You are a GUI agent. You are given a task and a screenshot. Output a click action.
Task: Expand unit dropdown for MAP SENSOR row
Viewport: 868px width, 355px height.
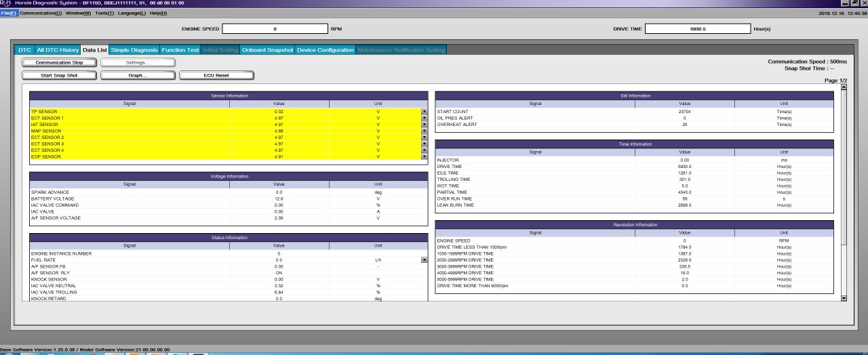pos(425,131)
